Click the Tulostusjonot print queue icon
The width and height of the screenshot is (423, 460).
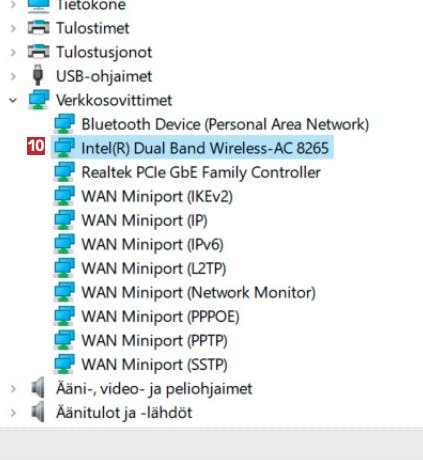38,52
